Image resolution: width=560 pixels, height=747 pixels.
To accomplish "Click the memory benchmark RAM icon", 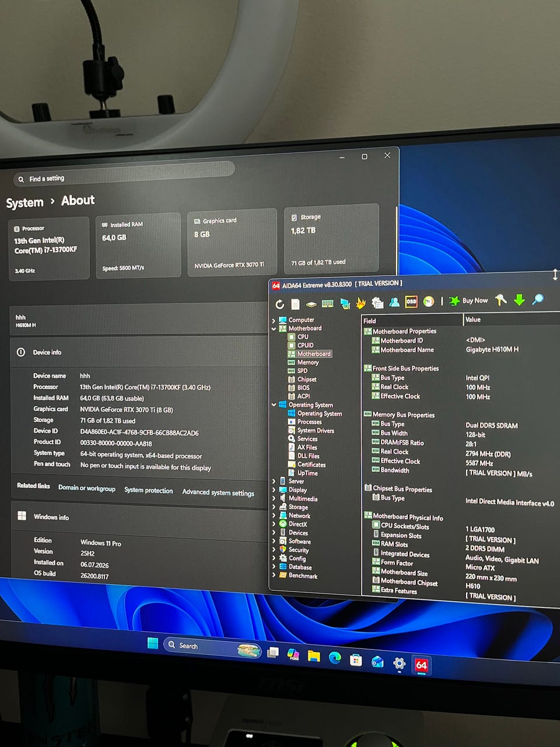I will coord(328,303).
